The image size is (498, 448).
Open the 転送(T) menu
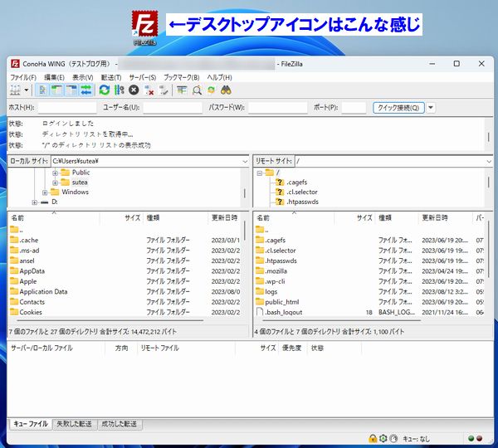pos(111,77)
